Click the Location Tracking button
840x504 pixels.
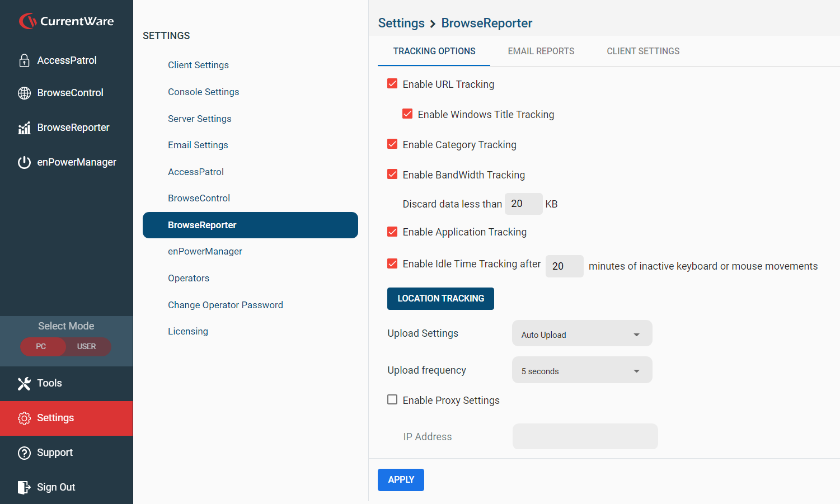(x=440, y=299)
